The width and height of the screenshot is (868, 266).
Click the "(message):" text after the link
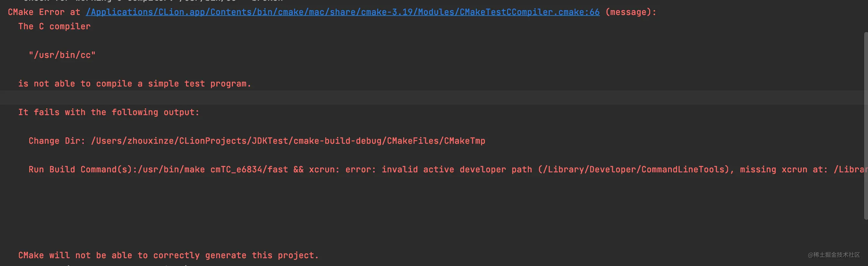click(631, 12)
